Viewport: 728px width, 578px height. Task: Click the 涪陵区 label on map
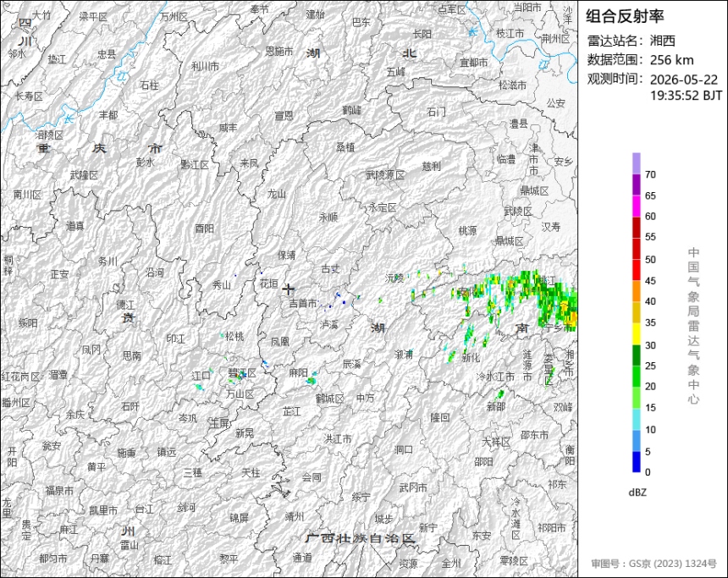(x=49, y=135)
